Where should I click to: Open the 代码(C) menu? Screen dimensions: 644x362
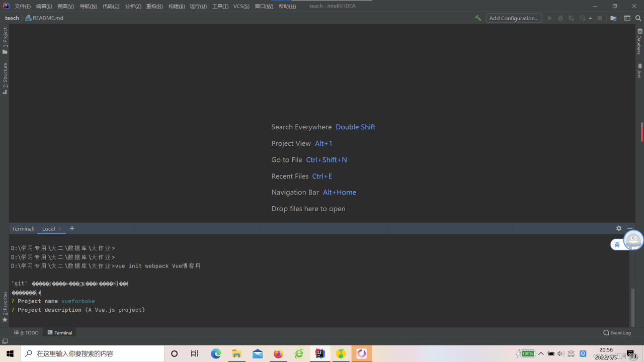tap(111, 6)
